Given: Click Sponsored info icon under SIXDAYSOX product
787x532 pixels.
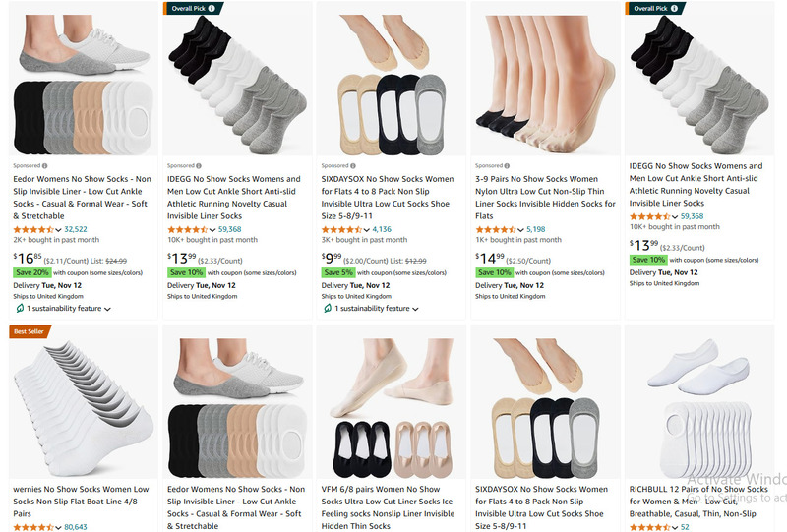Looking at the screenshot, I should (x=353, y=165).
